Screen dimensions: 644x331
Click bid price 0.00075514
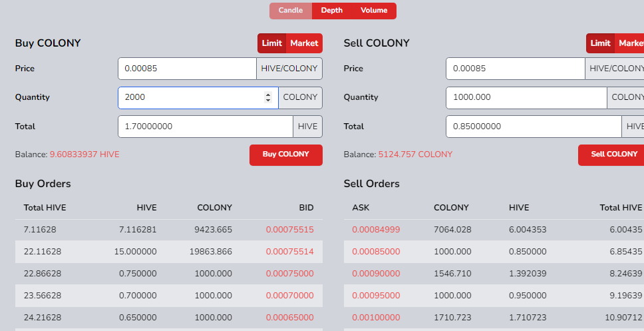pyautogui.click(x=289, y=252)
